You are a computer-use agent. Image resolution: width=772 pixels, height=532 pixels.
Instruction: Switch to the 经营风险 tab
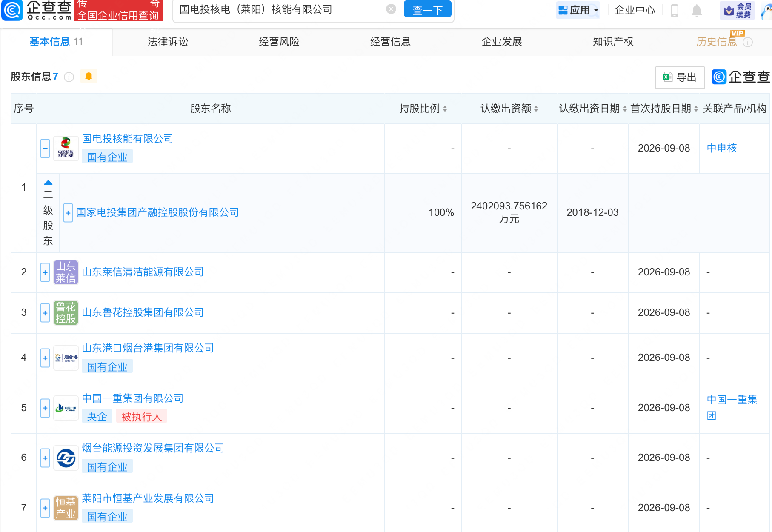pos(279,42)
